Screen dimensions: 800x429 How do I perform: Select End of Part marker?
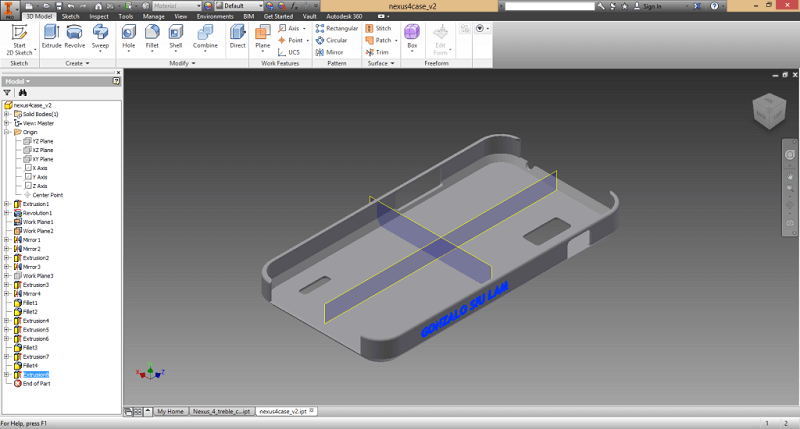click(x=36, y=384)
